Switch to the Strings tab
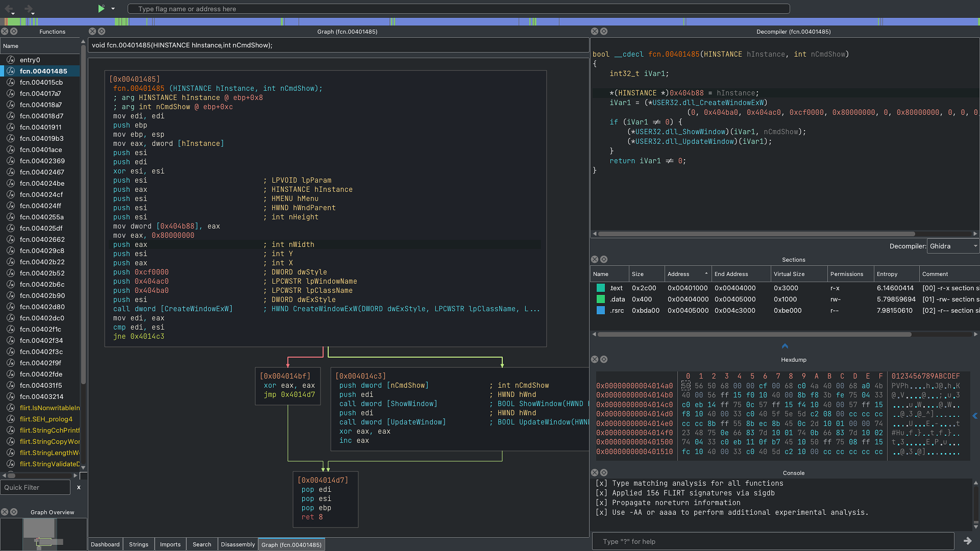Viewport: 980px width, 551px height. pyautogui.click(x=138, y=544)
